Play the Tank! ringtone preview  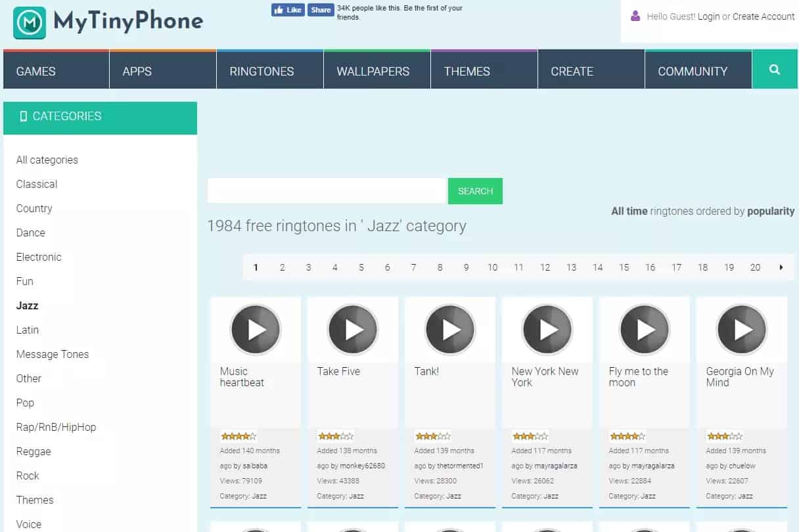coord(450,330)
